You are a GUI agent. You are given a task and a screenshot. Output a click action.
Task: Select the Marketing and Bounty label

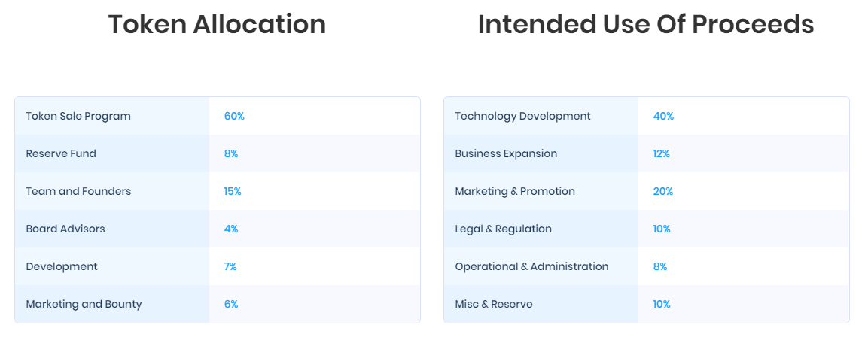pos(84,304)
